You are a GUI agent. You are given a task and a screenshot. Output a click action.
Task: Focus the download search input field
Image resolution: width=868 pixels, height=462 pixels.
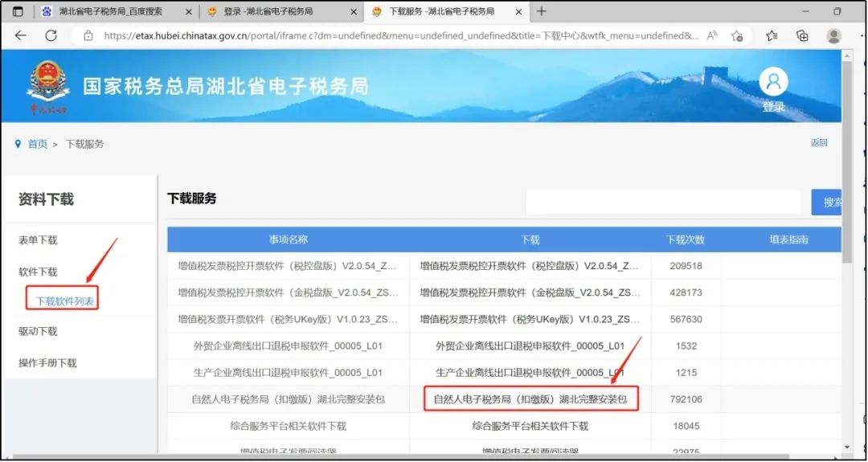tap(662, 202)
